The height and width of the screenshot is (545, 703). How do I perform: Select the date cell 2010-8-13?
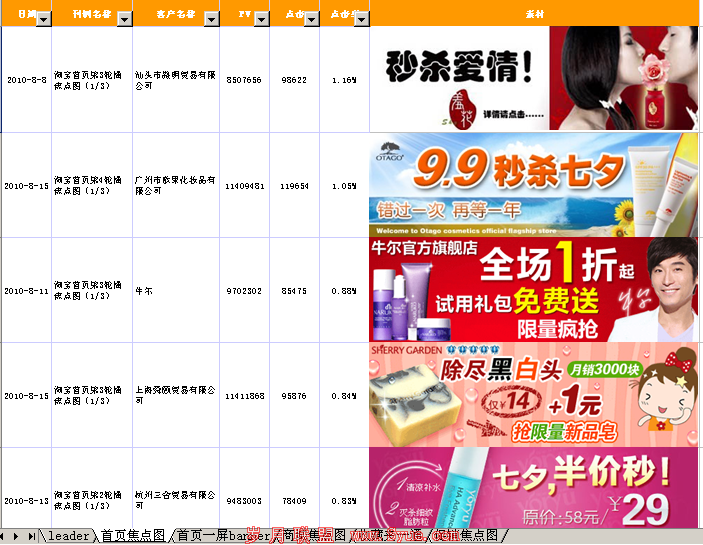click(x=26, y=488)
